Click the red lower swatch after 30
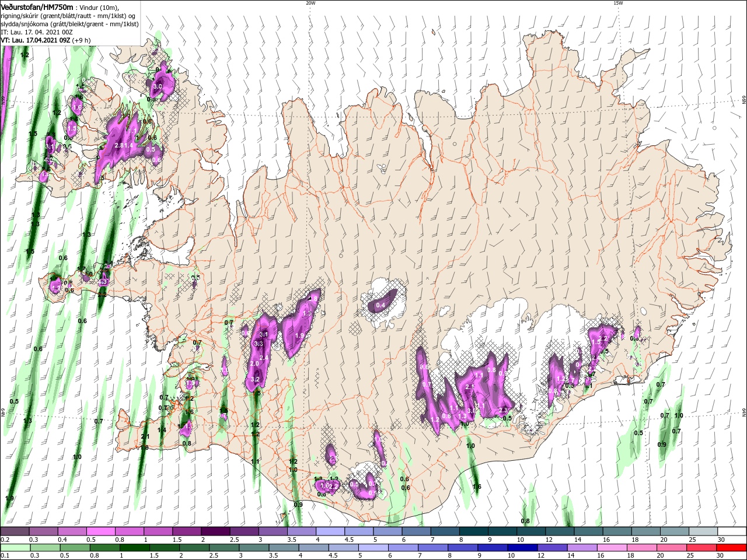This screenshot has width=747, height=560. click(732, 548)
